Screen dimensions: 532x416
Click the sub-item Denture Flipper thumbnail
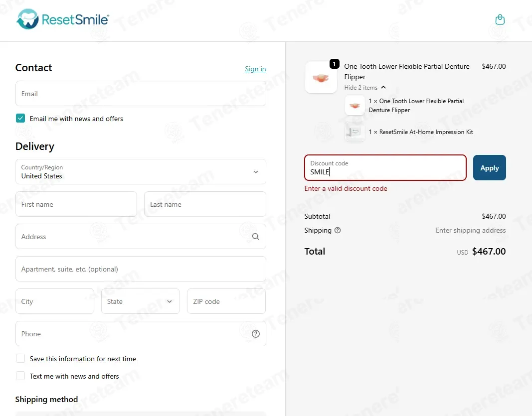tap(355, 106)
